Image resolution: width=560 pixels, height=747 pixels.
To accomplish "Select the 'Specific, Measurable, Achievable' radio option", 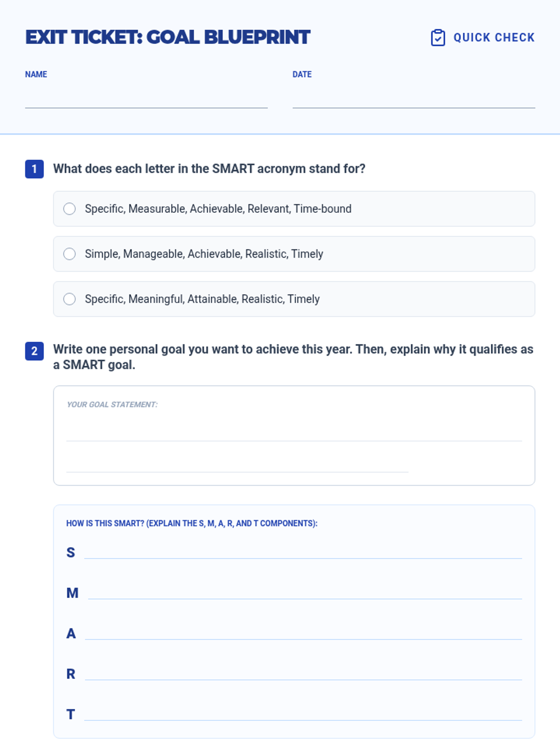I will tap(70, 209).
